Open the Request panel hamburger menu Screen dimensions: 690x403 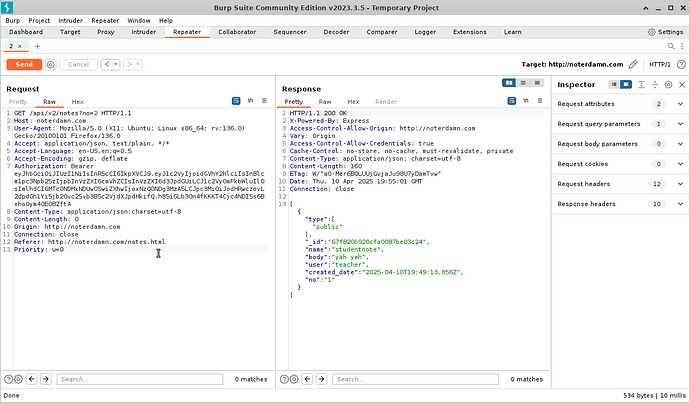point(264,101)
